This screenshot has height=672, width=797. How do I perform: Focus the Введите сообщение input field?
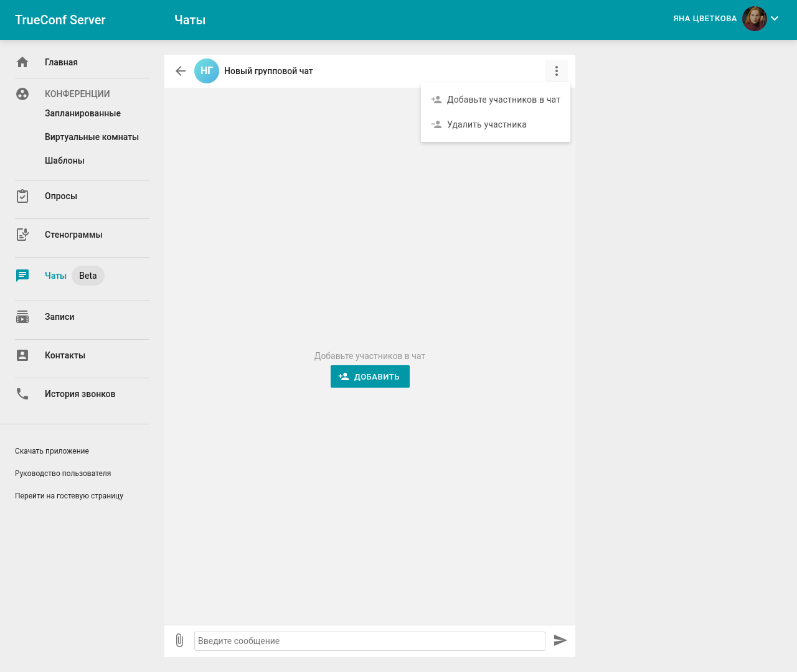(x=369, y=641)
